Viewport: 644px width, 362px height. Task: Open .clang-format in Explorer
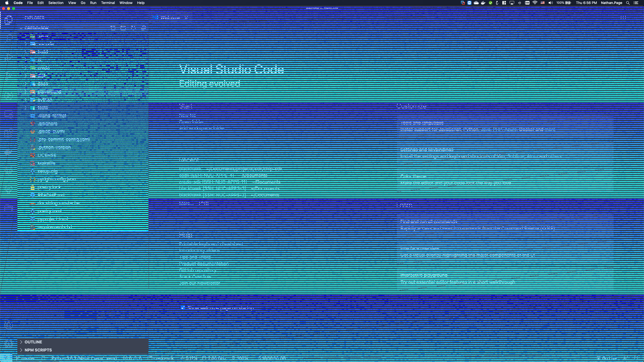pyautogui.click(x=83, y=116)
